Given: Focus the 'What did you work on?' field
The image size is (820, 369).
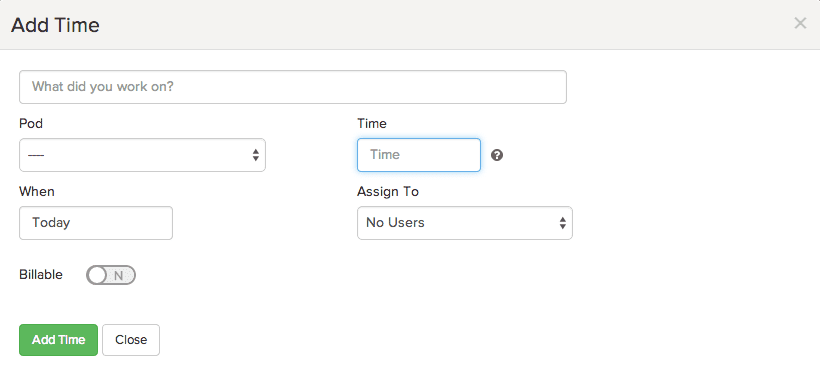Looking at the screenshot, I should pyautogui.click(x=293, y=87).
